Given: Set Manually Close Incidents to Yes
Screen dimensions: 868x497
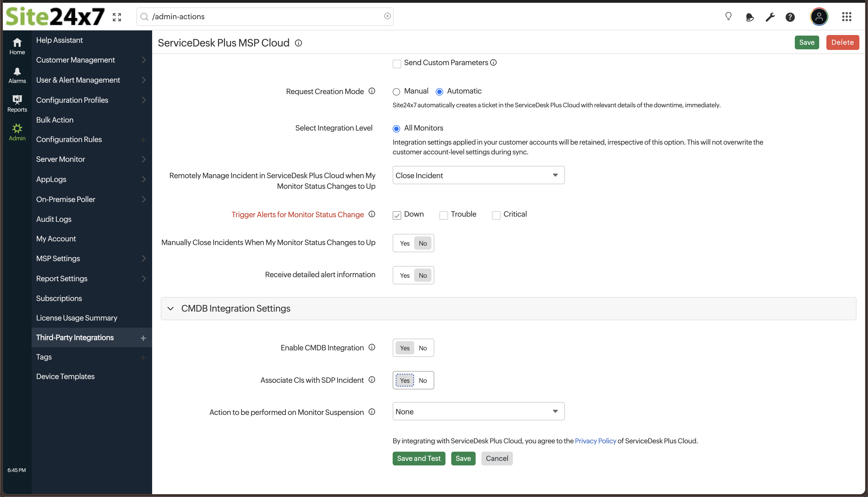Looking at the screenshot, I should tap(405, 243).
